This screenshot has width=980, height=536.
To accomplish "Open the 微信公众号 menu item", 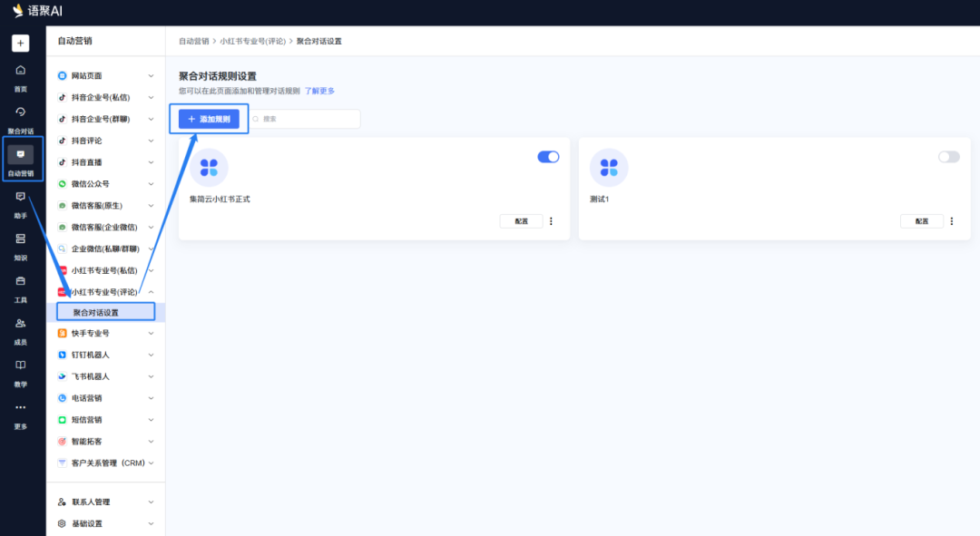I will tap(105, 184).
